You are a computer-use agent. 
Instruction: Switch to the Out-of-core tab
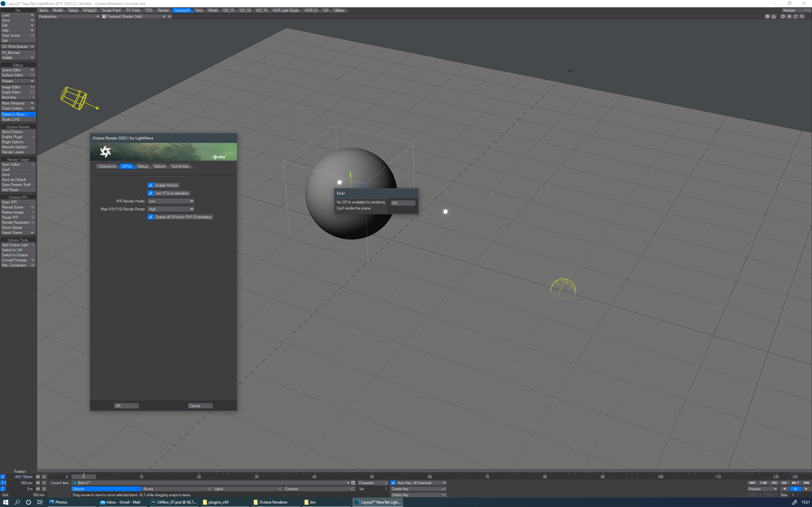click(x=180, y=166)
